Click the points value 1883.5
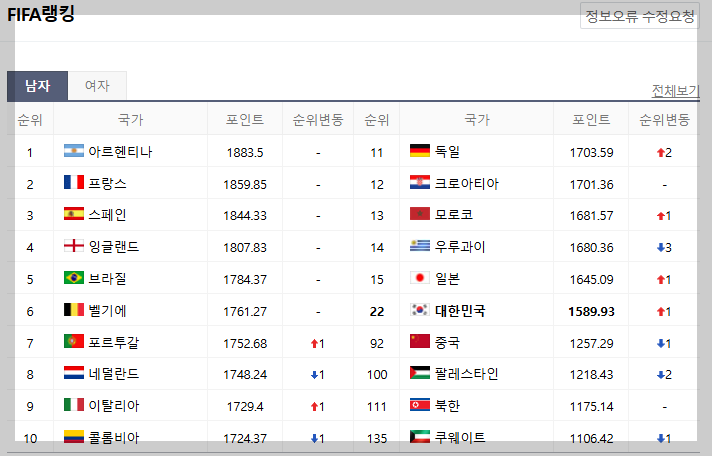Screen dimensions: 712x456 pos(245,153)
